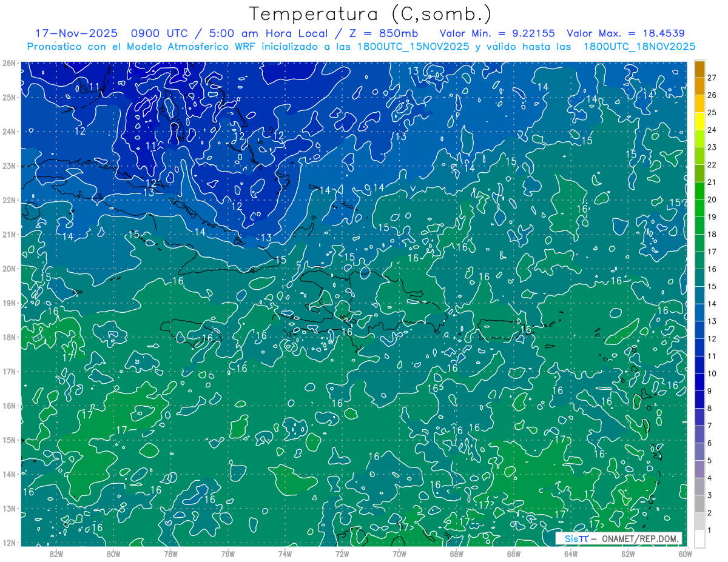Viewport: 728px width, 562px height.
Task: Click the '78W' longitude axis label
Action: [x=170, y=554]
